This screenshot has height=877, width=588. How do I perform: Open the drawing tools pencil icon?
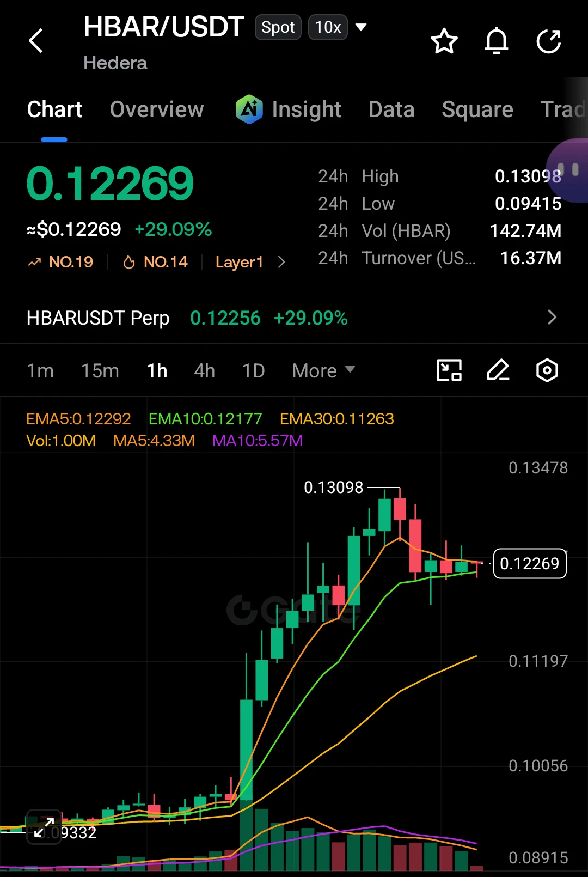[498, 370]
